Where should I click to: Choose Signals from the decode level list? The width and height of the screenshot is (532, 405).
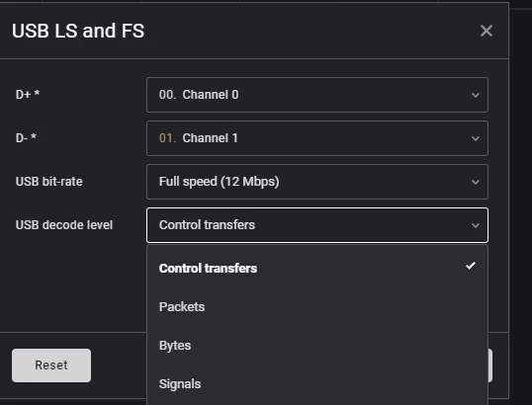click(317, 384)
